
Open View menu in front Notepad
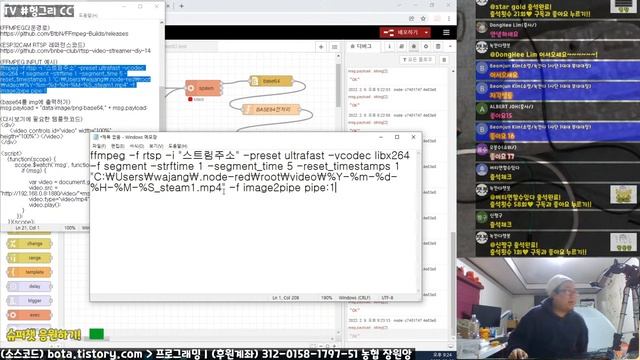pyautogui.click(x=156, y=146)
